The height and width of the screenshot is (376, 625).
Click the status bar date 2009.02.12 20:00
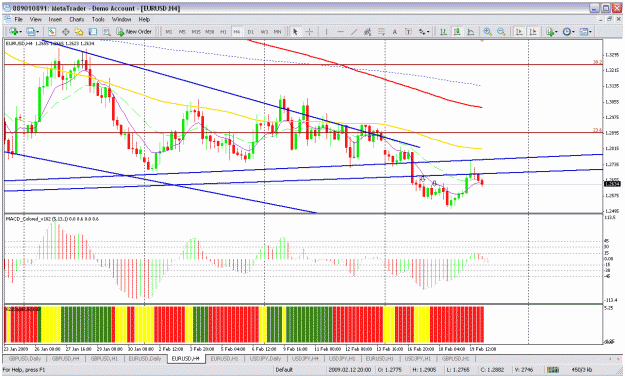[x=350, y=370]
